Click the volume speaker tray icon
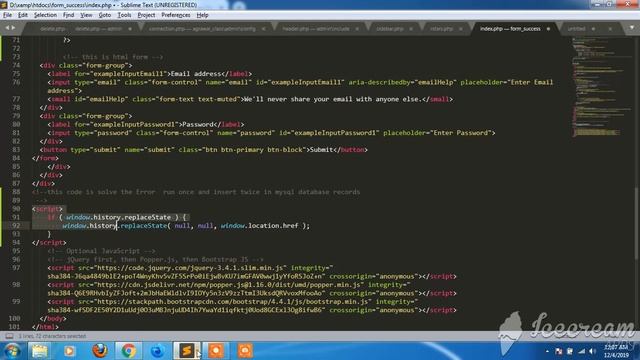 [593, 351]
